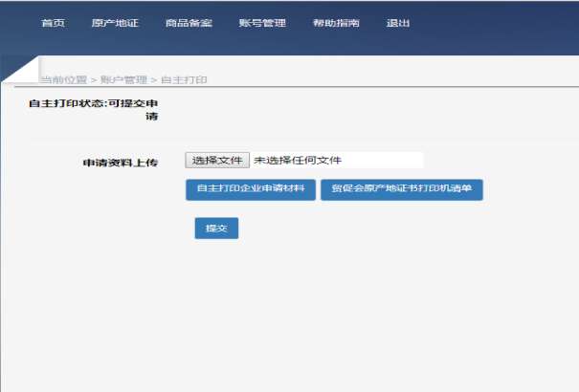Click the 当前位置 breadcrumb label
The height and width of the screenshot is (392, 579).
click(63, 79)
